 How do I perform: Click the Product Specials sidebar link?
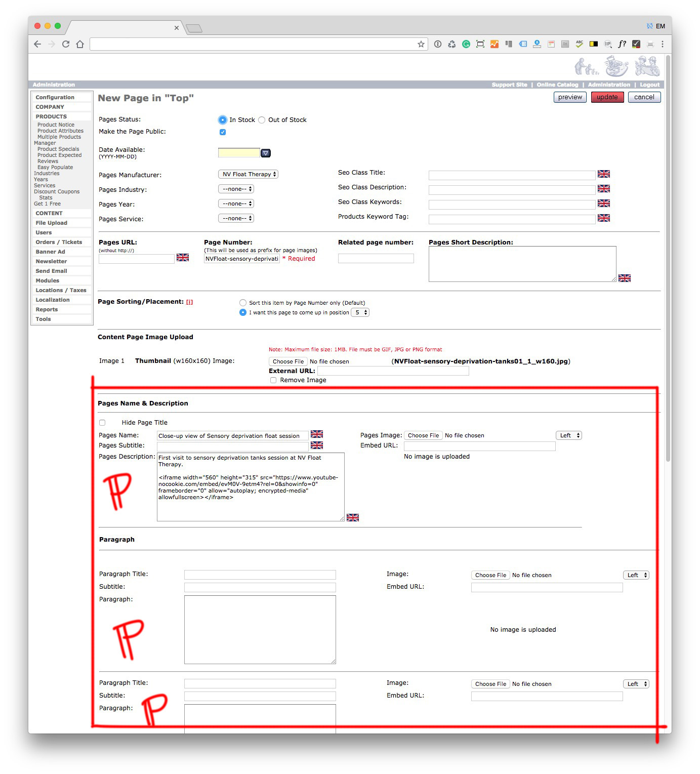coord(58,149)
